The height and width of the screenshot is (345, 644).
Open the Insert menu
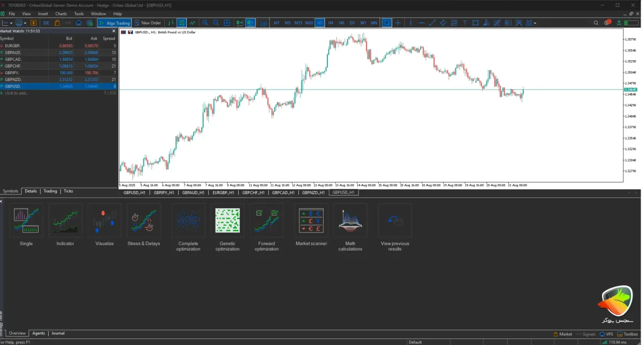click(43, 13)
